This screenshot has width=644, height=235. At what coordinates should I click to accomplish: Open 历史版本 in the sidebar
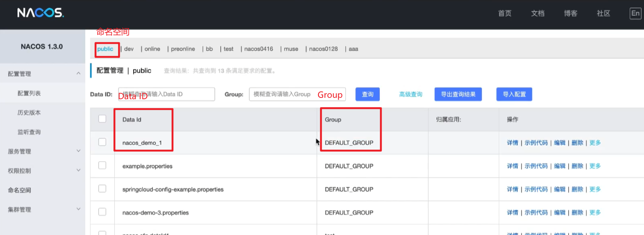tap(29, 113)
